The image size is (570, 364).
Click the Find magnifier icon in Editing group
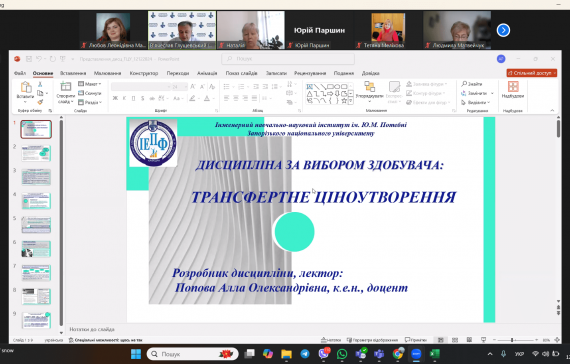(464, 84)
